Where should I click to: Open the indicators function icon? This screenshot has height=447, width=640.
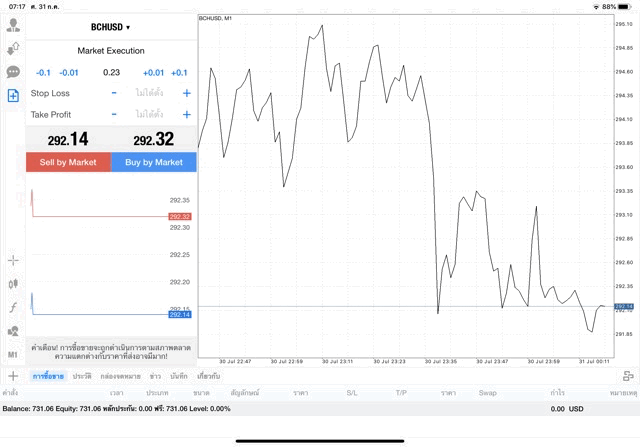coord(13,307)
